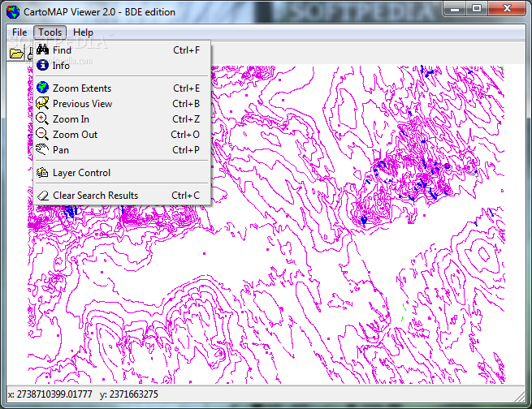Screen dimensions: 532x409
Task: Click the Layer Control icon
Action: (x=42, y=173)
